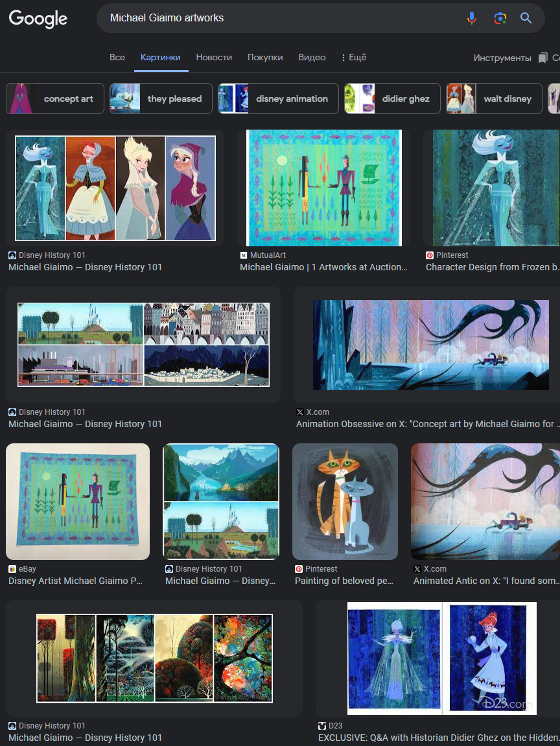Click the three-dot icon beside Ещё

tap(343, 58)
